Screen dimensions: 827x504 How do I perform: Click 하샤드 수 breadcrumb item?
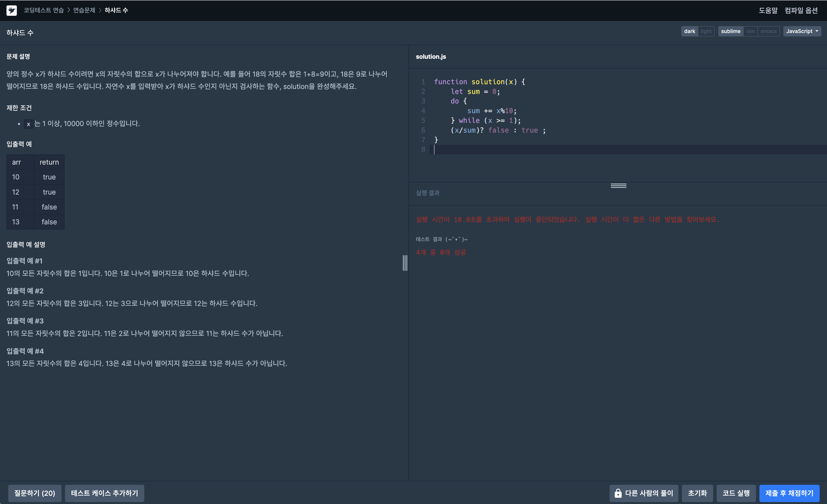116,10
